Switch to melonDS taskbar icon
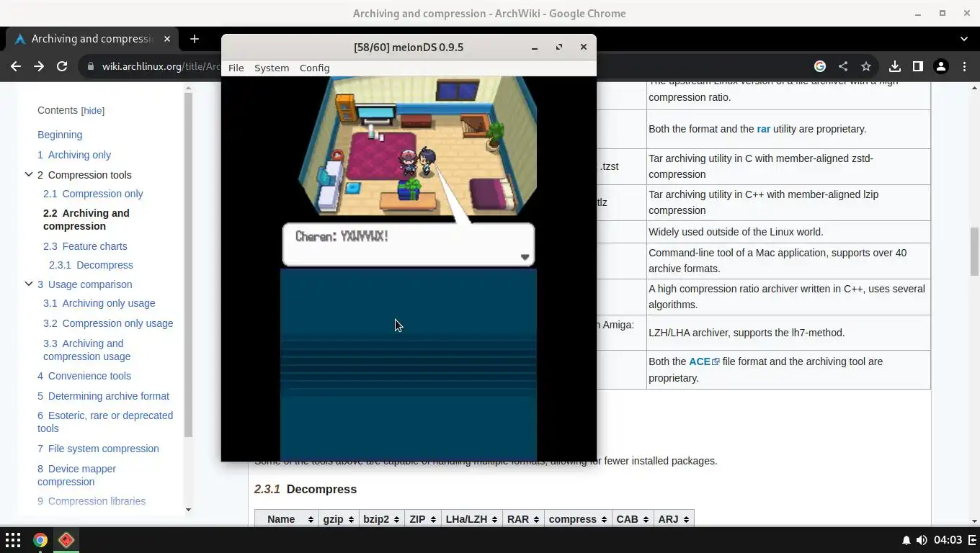This screenshot has height=553, width=980. (x=66, y=540)
